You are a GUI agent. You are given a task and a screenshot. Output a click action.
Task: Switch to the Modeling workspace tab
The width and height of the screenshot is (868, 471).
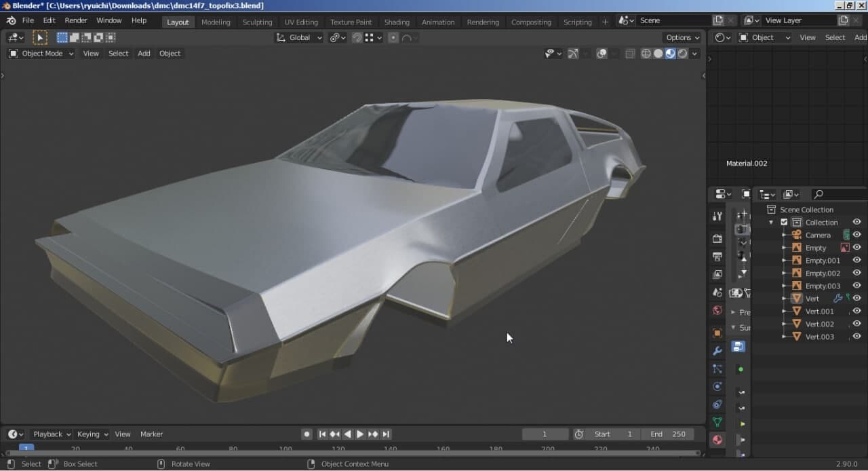pyautogui.click(x=216, y=22)
